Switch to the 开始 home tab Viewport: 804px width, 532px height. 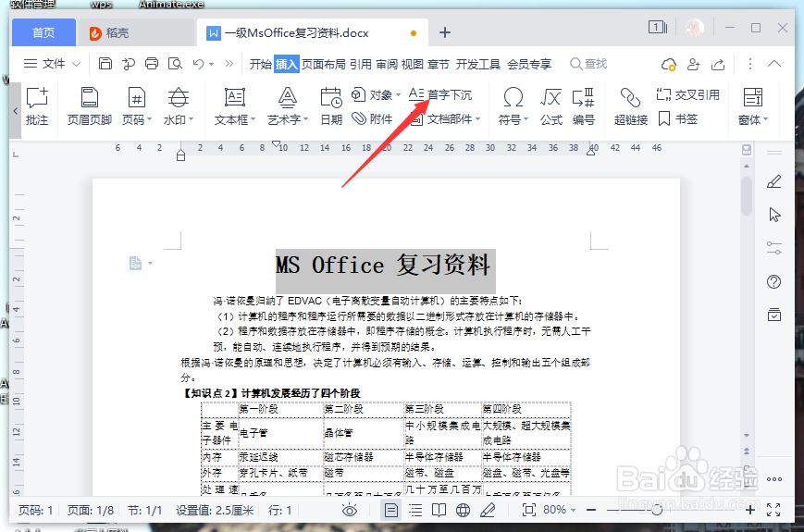click(x=261, y=64)
